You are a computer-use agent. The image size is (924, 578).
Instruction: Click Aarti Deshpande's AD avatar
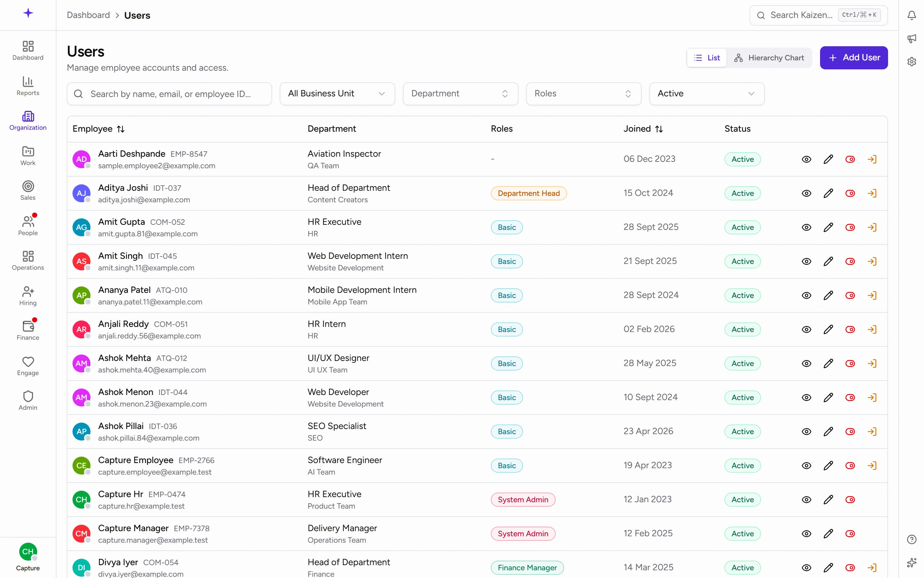point(81,159)
